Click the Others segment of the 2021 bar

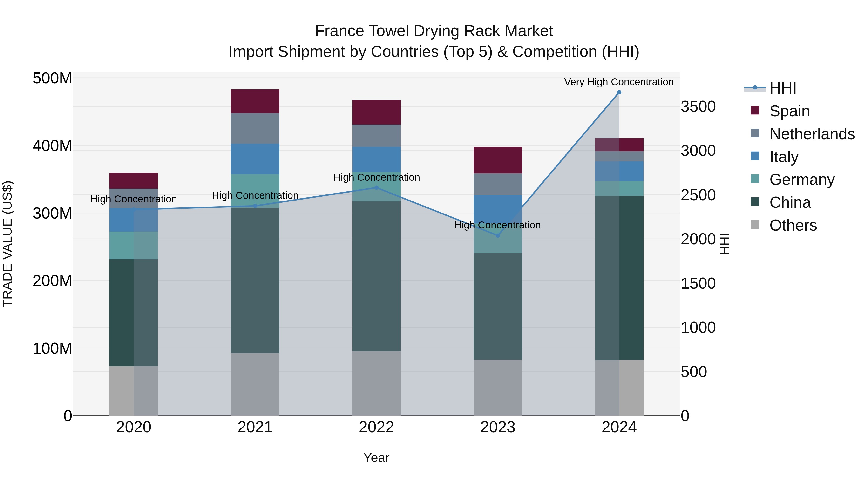point(255,384)
